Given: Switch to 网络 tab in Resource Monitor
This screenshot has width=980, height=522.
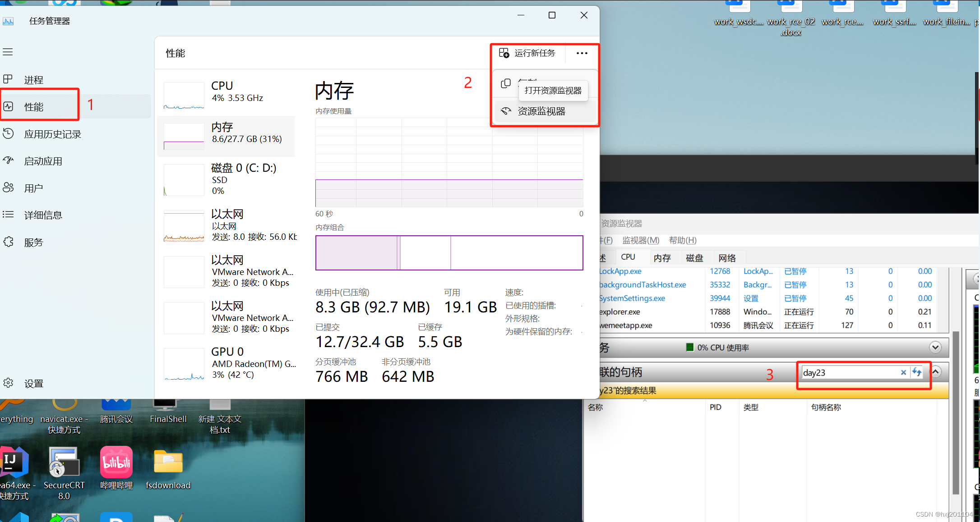Looking at the screenshot, I should tap(727, 258).
